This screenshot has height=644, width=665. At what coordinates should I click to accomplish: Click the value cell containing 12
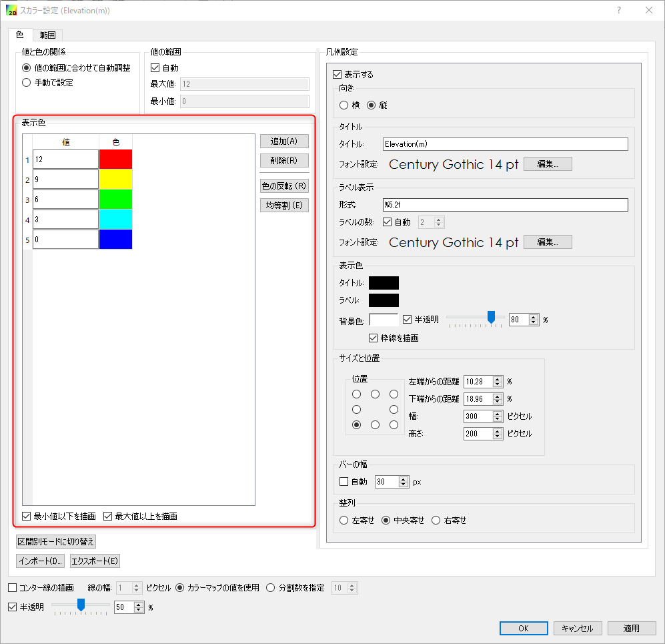(x=66, y=159)
